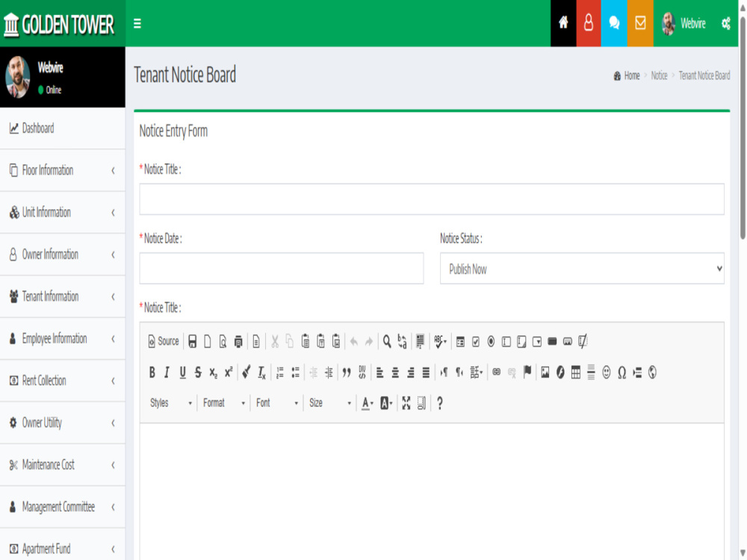Click the Print icon in editor toolbar
747x560 pixels.
point(238,341)
